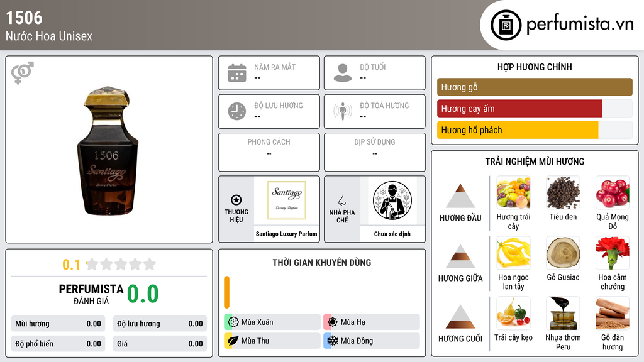The height and width of the screenshot is (362, 644).
Task: Click the Trải nghiệm mùi hương heading
Action: (x=535, y=162)
